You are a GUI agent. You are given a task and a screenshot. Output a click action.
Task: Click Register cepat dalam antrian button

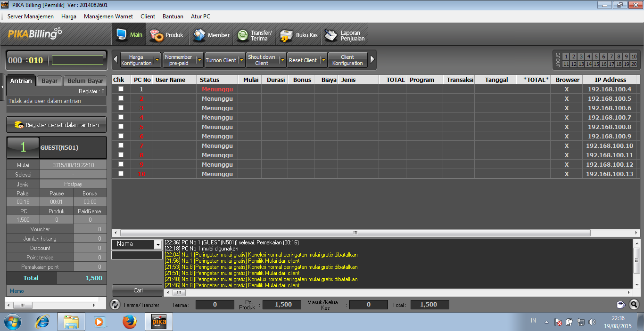[57, 125]
